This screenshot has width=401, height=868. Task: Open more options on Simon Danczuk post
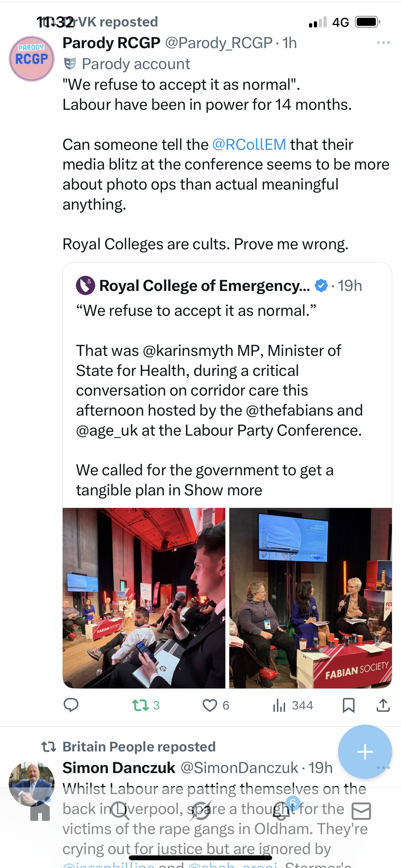pyautogui.click(x=384, y=768)
